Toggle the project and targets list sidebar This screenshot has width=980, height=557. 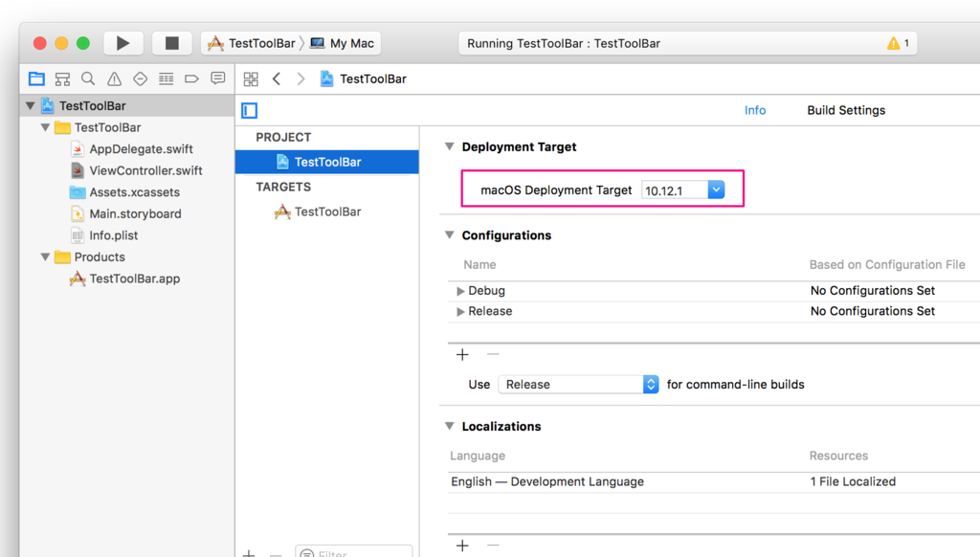coord(250,111)
